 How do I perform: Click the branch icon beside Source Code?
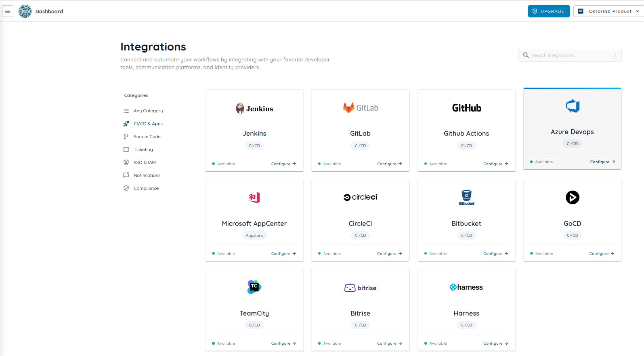(126, 137)
